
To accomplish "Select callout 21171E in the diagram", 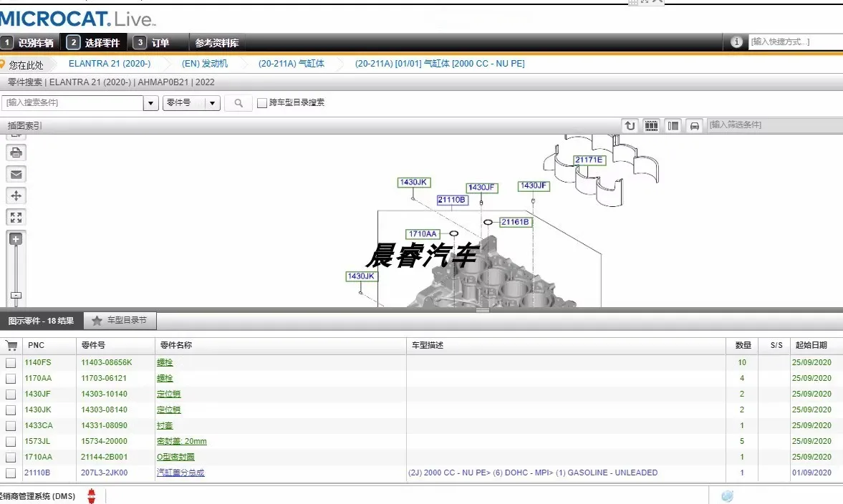I will (589, 160).
